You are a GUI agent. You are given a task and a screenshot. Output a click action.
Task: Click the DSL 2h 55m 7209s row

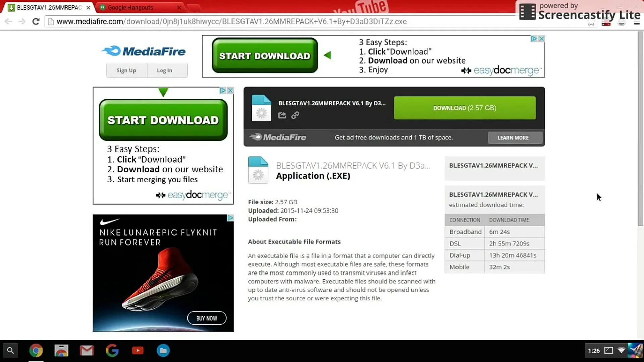coord(495,244)
